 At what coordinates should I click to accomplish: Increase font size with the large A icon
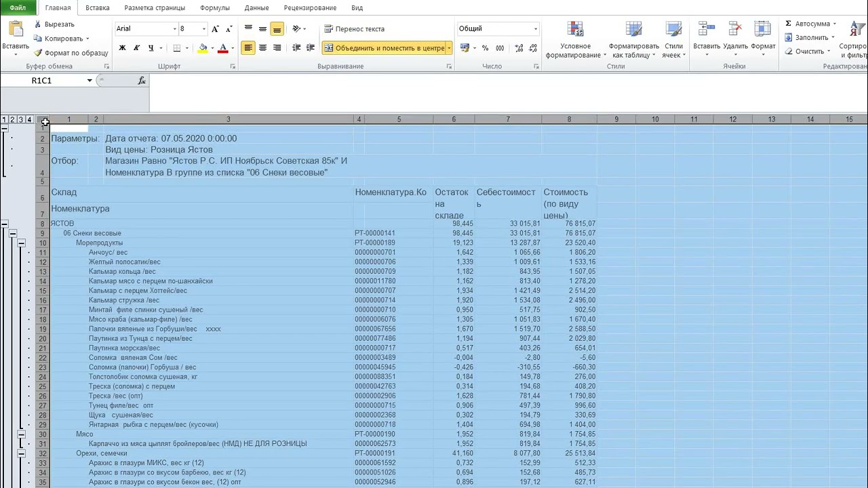point(216,28)
